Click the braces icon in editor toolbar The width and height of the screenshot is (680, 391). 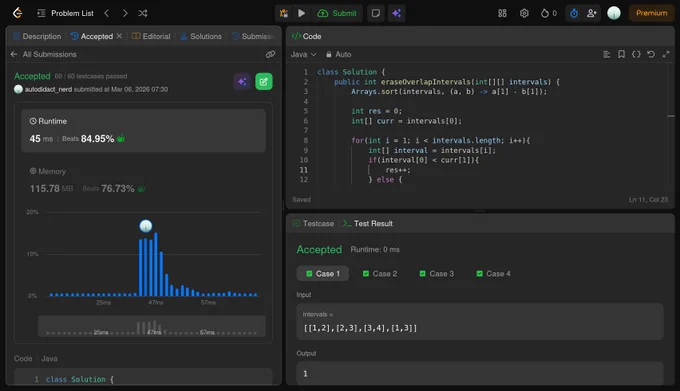click(636, 54)
